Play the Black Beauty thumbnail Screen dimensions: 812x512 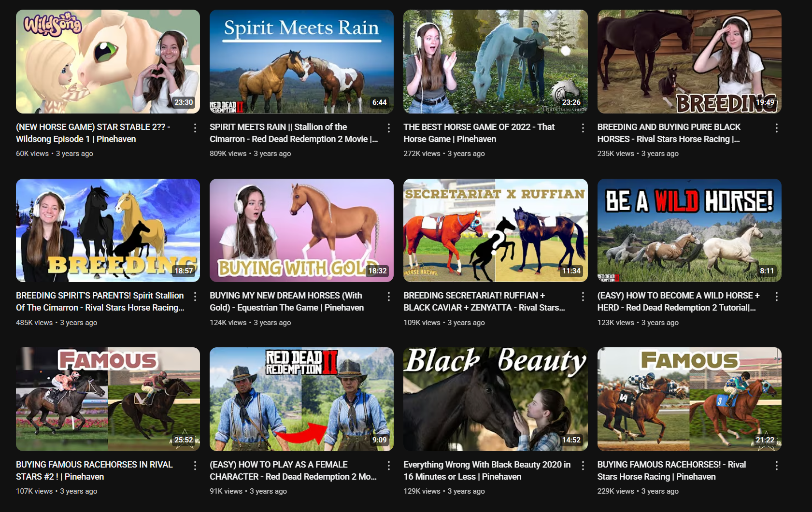pos(496,399)
